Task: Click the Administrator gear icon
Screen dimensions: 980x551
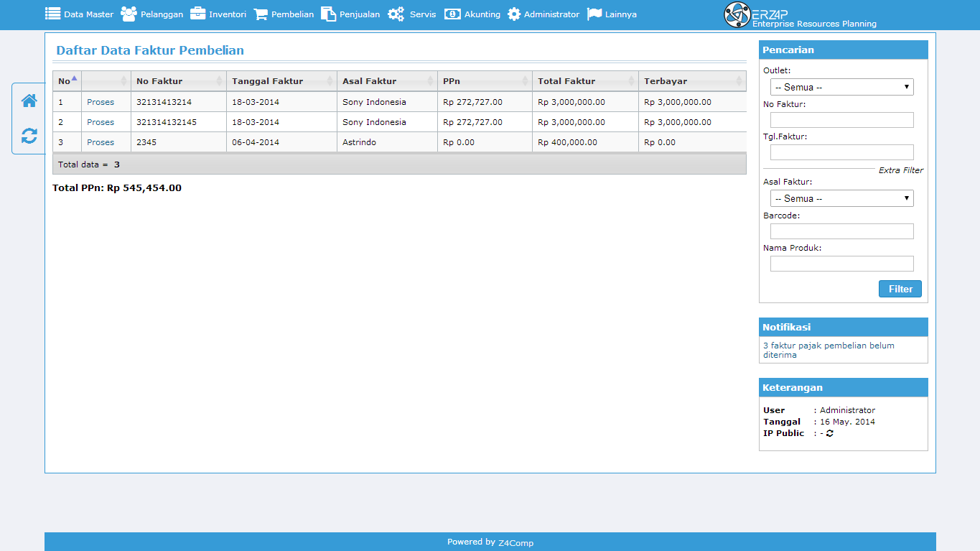Action: (x=514, y=14)
